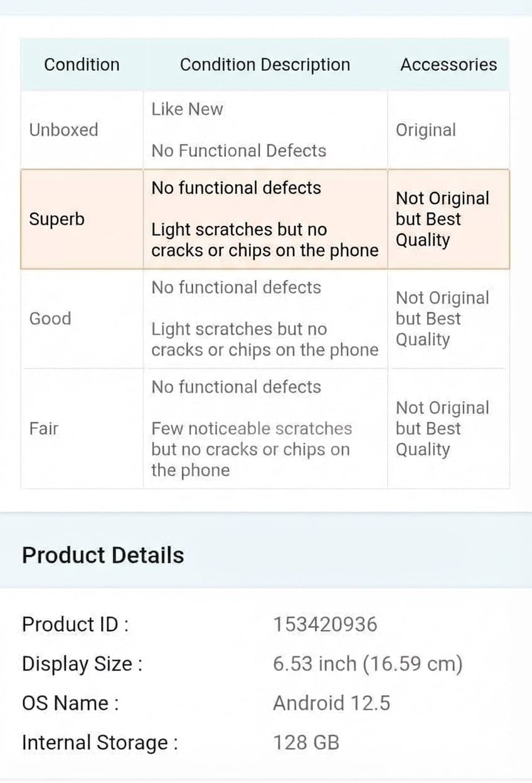Select the Unboxed condition option

(x=63, y=130)
